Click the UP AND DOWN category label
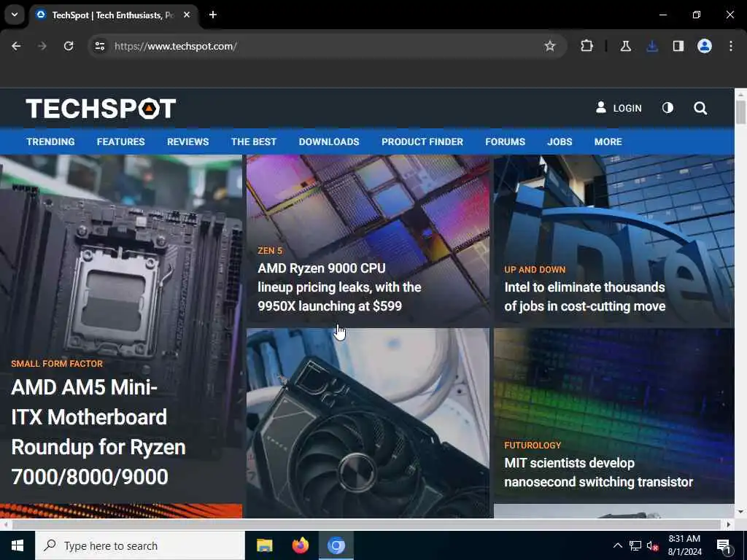The image size is (747, 560). 535,270
